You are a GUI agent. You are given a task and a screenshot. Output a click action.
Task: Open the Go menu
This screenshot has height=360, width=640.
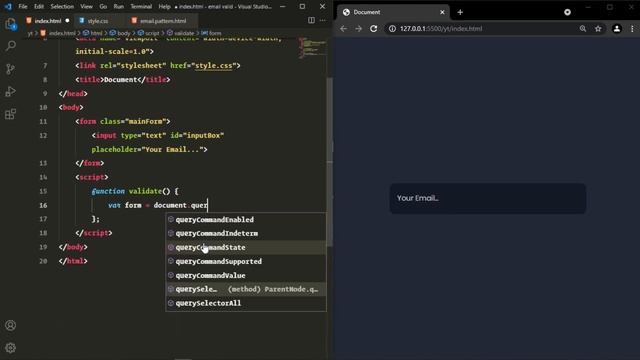pyautogui.click(x=103, y=7)
